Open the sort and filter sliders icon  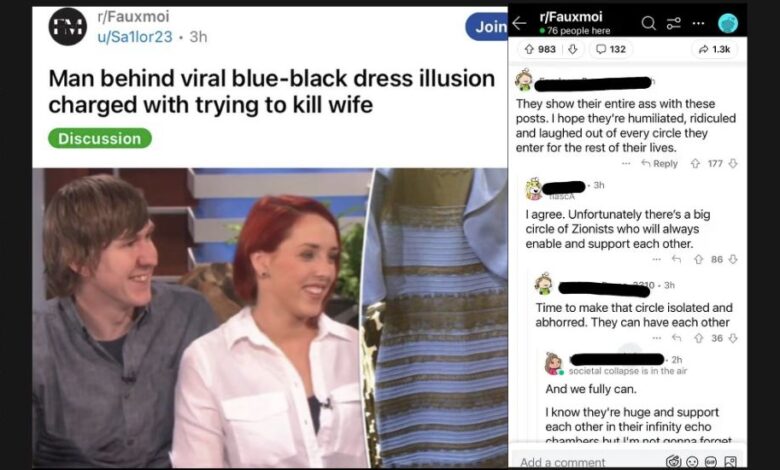[x=674, y=23]
